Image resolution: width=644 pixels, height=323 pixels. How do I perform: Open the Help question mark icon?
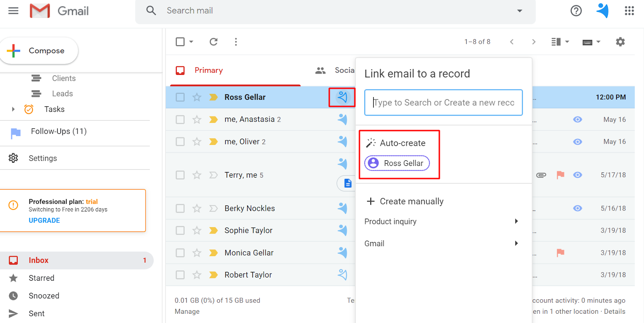click(576, 11)
